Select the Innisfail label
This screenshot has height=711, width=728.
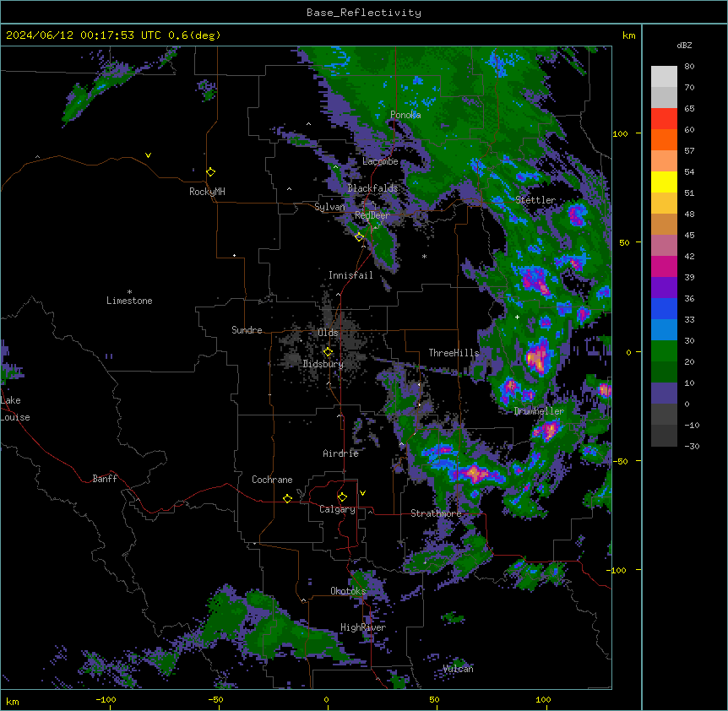pyautogui.click(x=350, y=275)
